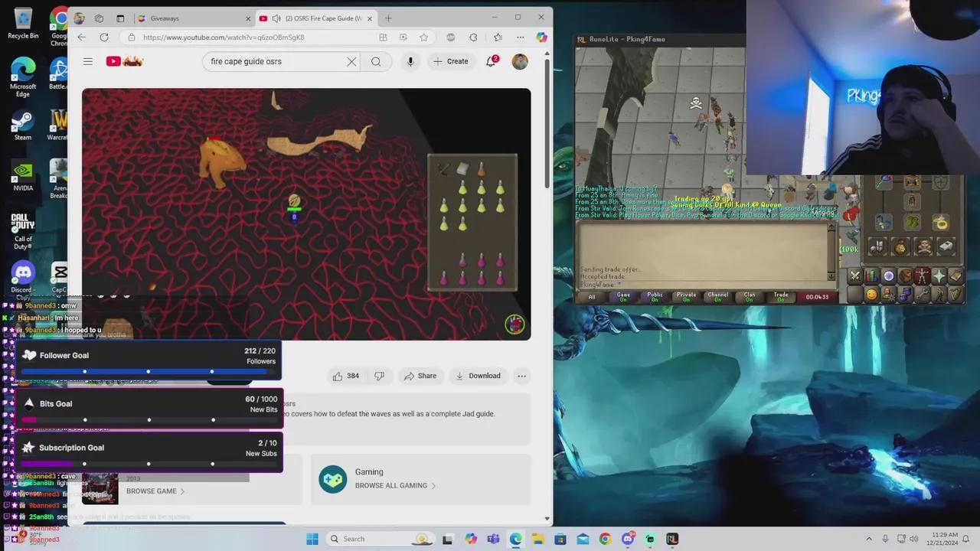Toggle Game chat filter in RuneLite
Image resolution: width=980 pixels, height=551 pixels.
coord(624,297)
